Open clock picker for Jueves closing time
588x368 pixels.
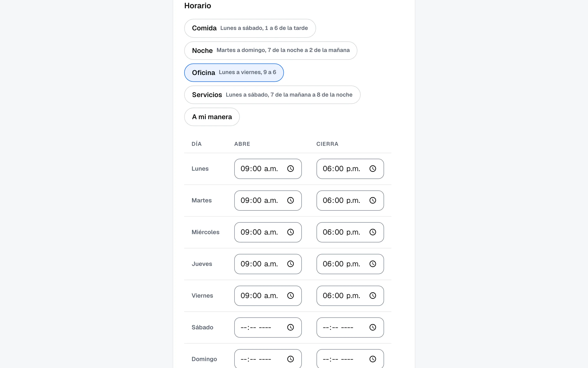click(x=373, y=264)
